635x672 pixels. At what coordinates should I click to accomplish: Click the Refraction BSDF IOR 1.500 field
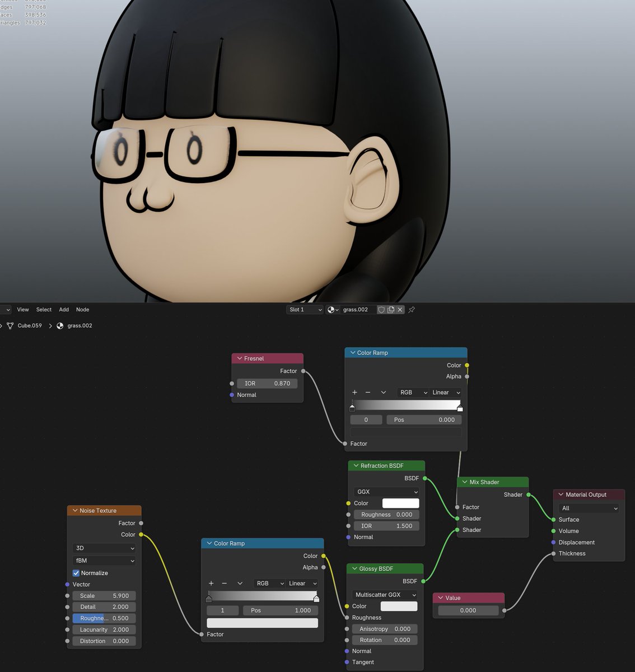[386, 526]
